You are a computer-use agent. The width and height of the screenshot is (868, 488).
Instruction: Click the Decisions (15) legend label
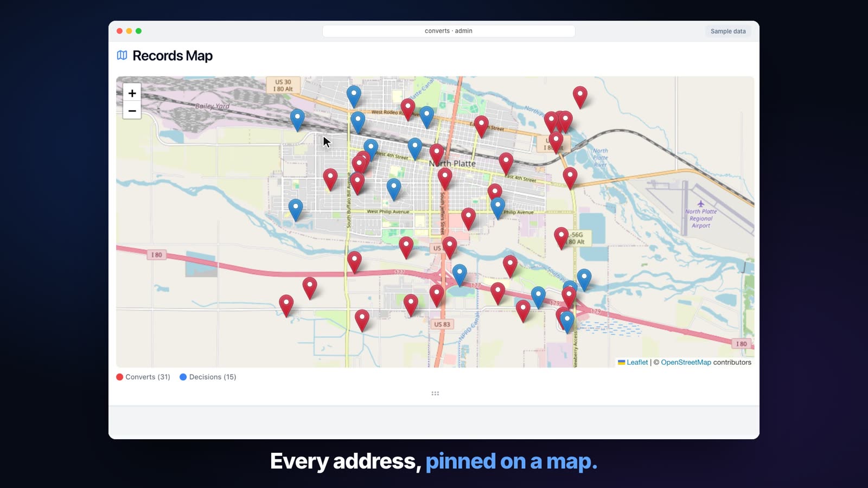(213, 377)
